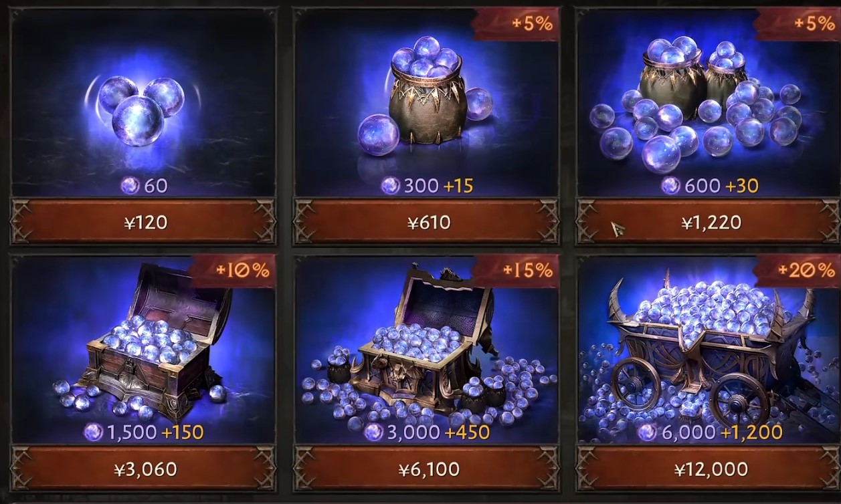Buy the ¥610 orb pack
841x504 pixels.
426,222
